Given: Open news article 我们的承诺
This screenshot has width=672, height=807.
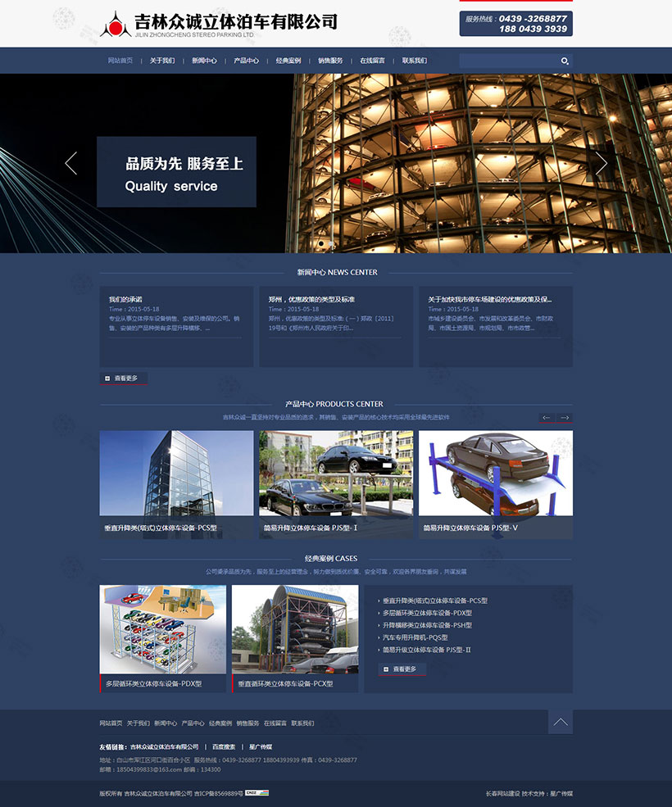Looking at the screenshot, I should tap(125, 299).
